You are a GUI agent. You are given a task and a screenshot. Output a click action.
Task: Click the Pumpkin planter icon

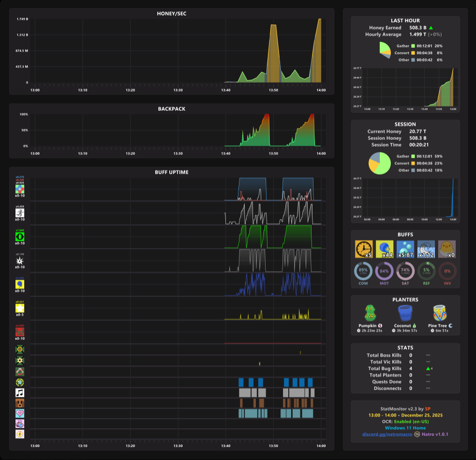pos(370,313)
